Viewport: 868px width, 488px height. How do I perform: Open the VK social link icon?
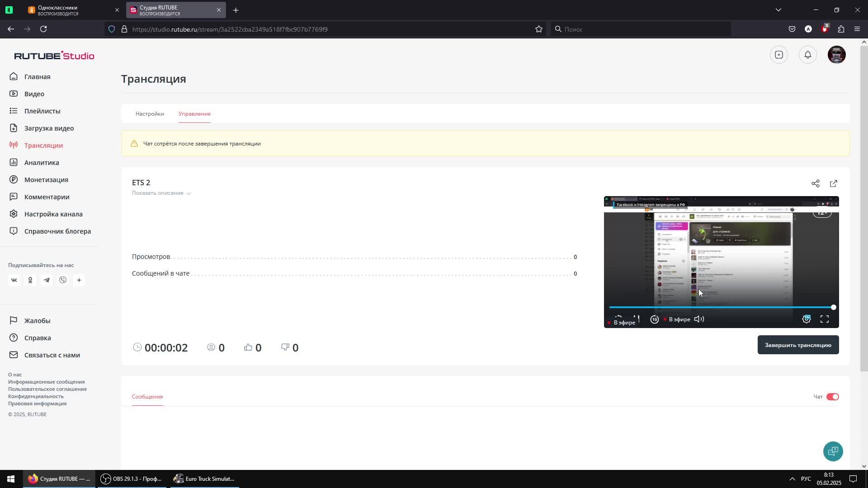point(14,280)
